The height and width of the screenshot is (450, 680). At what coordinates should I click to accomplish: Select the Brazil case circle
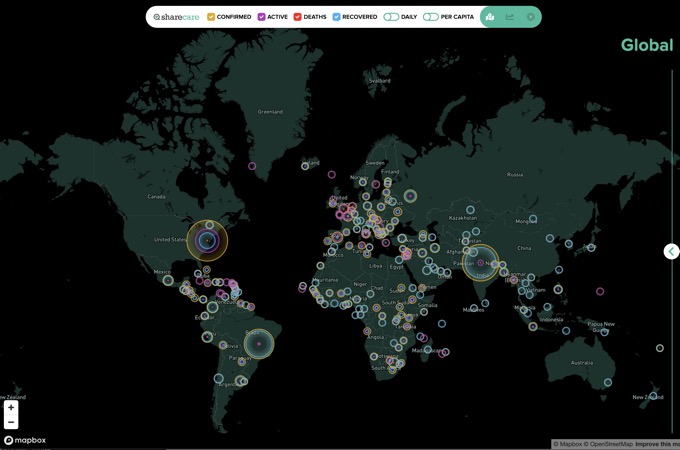pos(259,344)
